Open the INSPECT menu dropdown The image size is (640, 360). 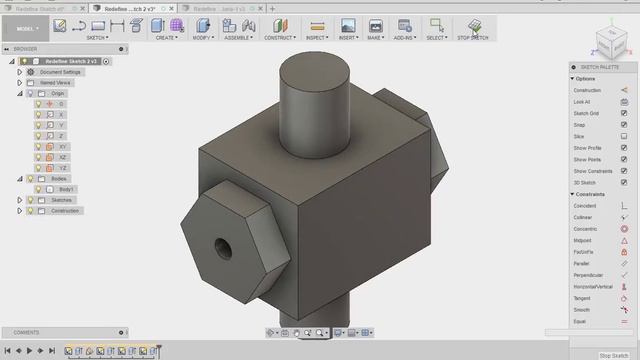[317, 38]
